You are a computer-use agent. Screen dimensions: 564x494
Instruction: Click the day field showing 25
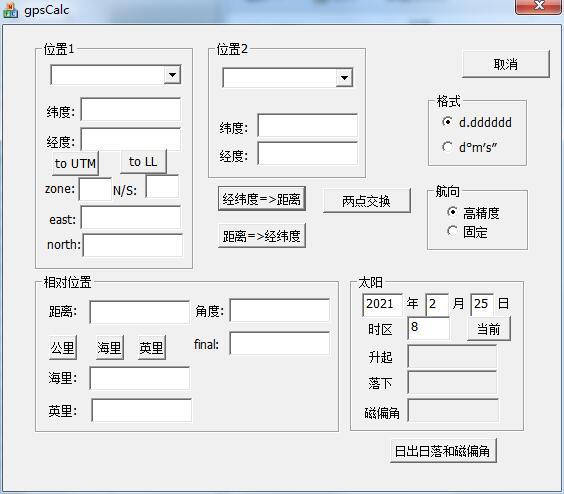point(482,305)
